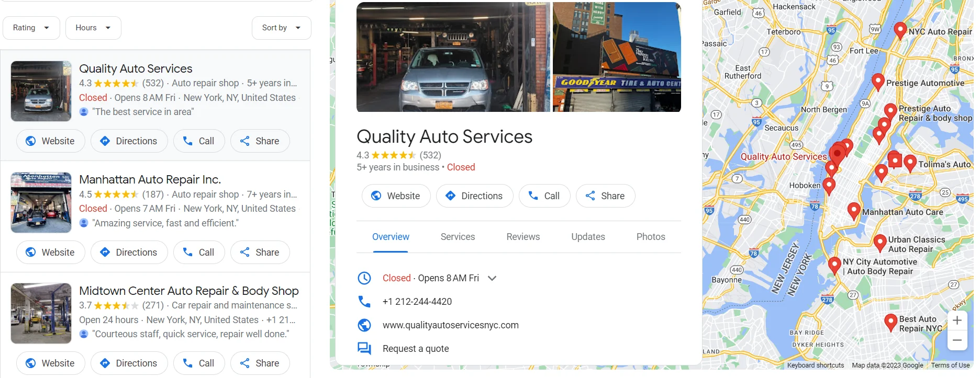980x378 pixels.
Task: Click Call button in Quality Auto Services detail panel
Action: [544, 196]
